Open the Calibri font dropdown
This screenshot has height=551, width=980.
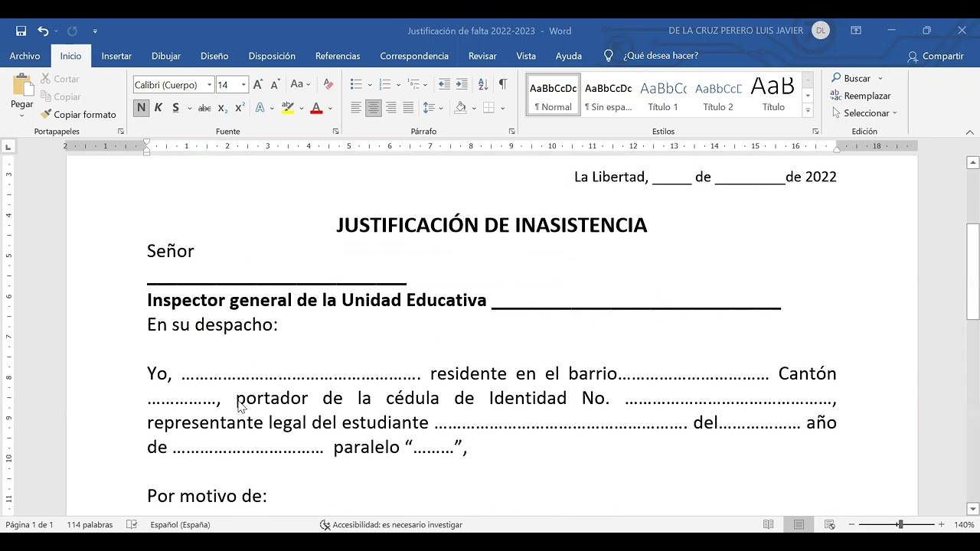point(209,84)
